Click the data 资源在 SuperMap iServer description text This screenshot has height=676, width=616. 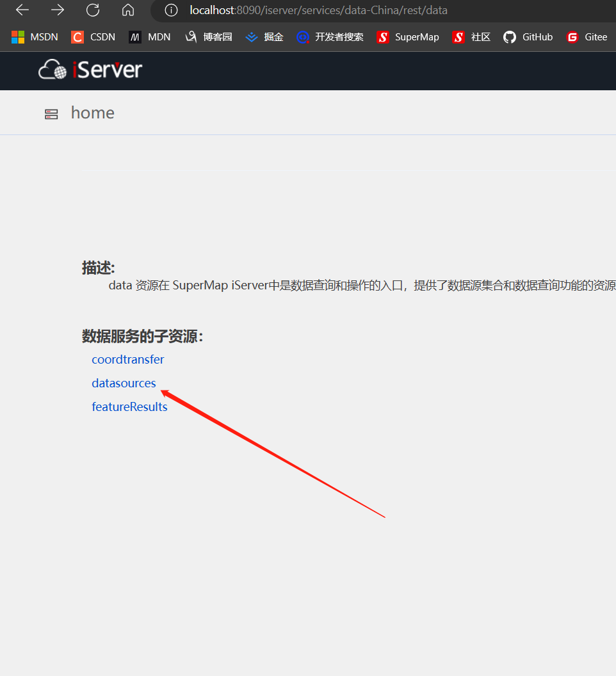pyautogui.click(x=362, y=286)
